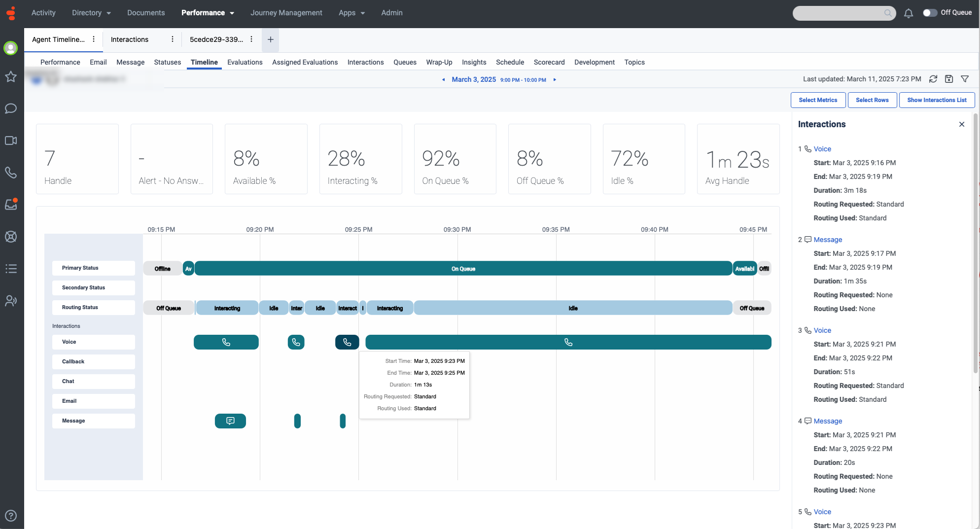The width and height of the screenshot is (980, 529).
Task: Open the notifications bell
Action: coord(909,13)
